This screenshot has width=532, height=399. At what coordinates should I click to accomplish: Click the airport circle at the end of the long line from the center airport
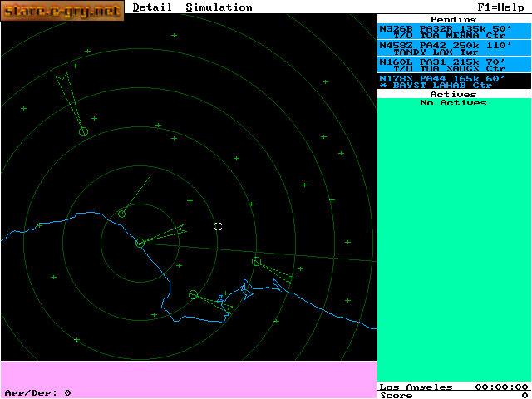coord(257,261)
